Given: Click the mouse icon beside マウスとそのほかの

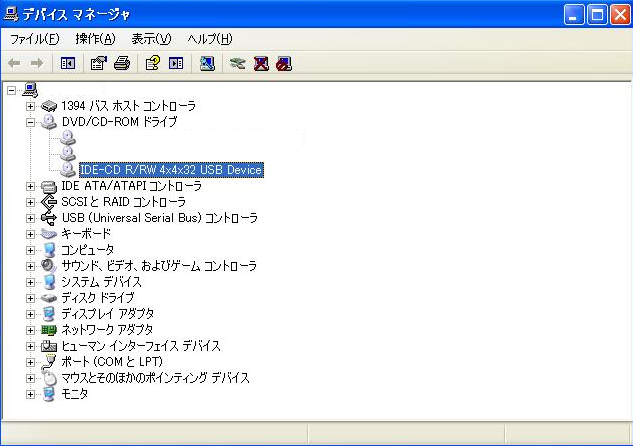Looking at the screenshot, I should 49,378.
